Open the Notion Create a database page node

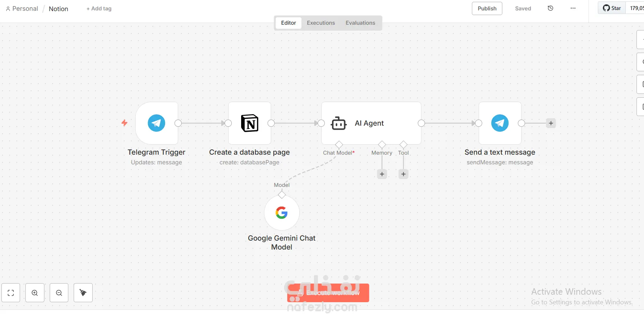pyautogui.click(x=250, y=123)
